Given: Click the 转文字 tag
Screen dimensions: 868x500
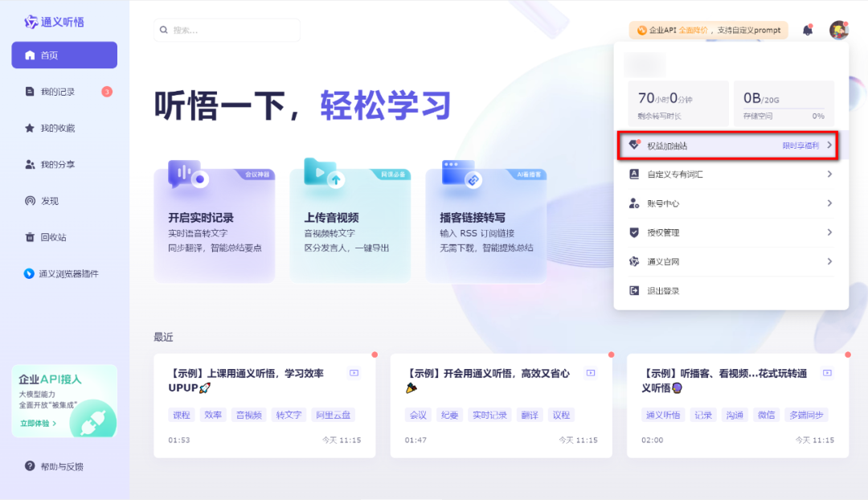Looking at the screenshot, I should coord(289,415).
